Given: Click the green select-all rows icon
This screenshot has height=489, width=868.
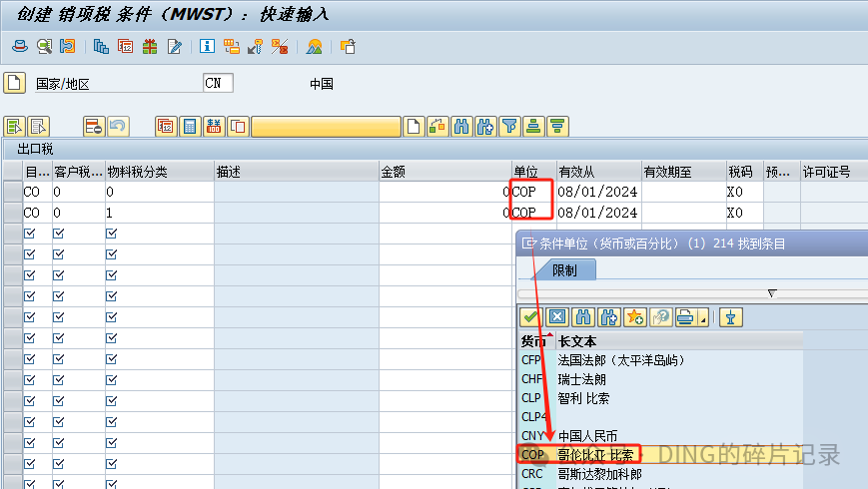Looking at the screenshot, I should (14, 127).
